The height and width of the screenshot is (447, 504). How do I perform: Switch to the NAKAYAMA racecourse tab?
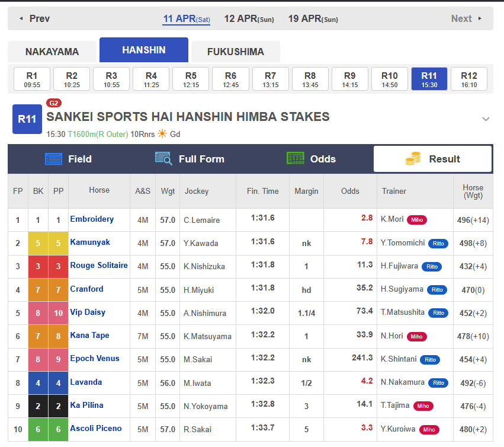click(x=52, y=52)
